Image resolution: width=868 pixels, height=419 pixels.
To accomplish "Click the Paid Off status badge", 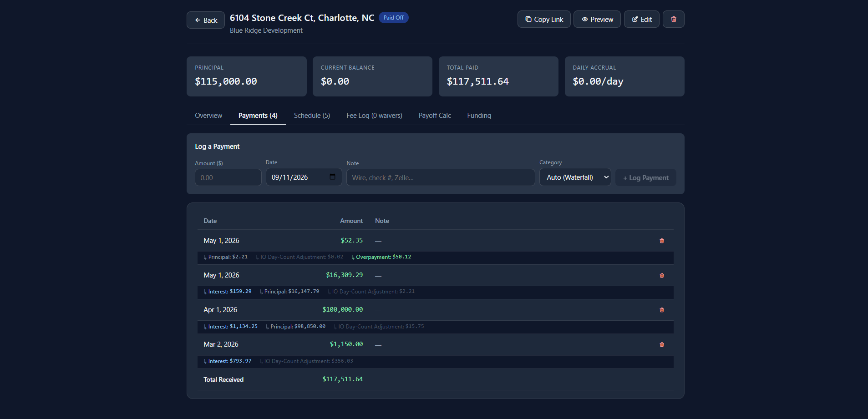I will tap(393, 18).
